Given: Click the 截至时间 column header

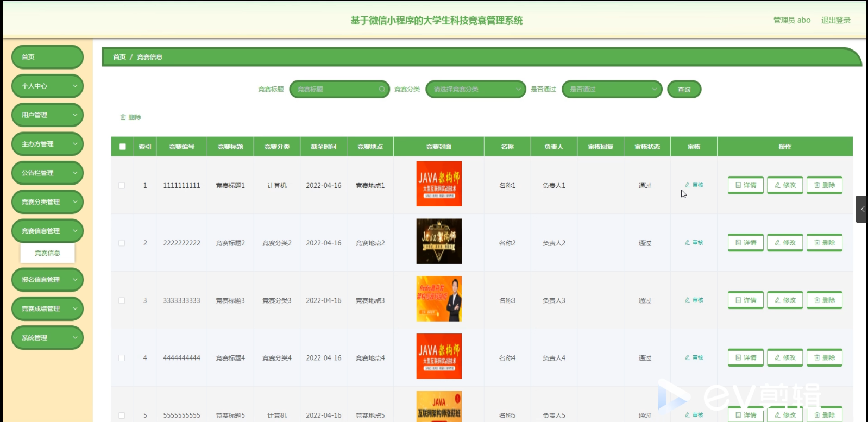Looking at the screenshot, I should (x=323, y=147).
